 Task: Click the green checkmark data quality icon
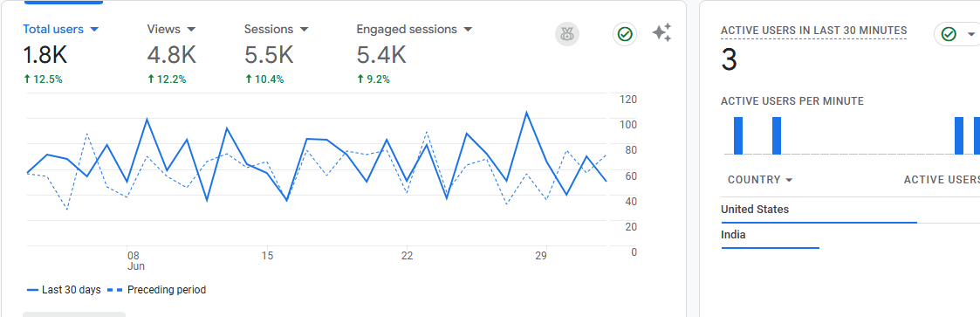[624, 34]
